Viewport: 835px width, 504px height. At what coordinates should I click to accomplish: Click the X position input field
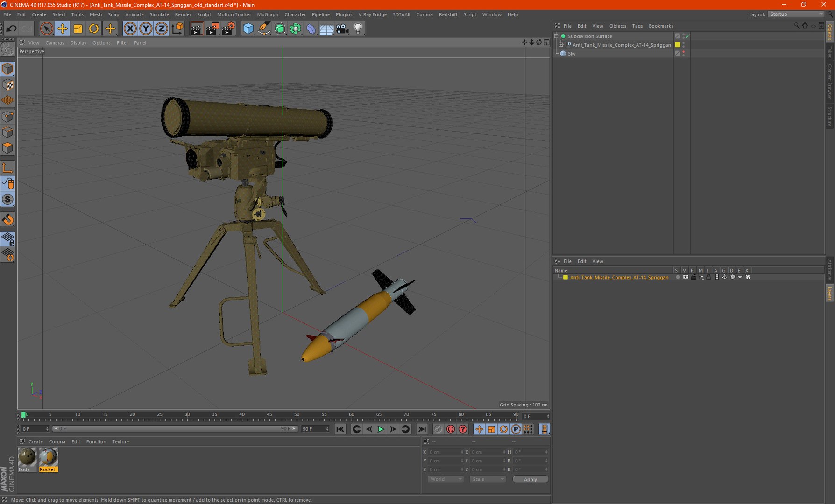pos(445,452)
